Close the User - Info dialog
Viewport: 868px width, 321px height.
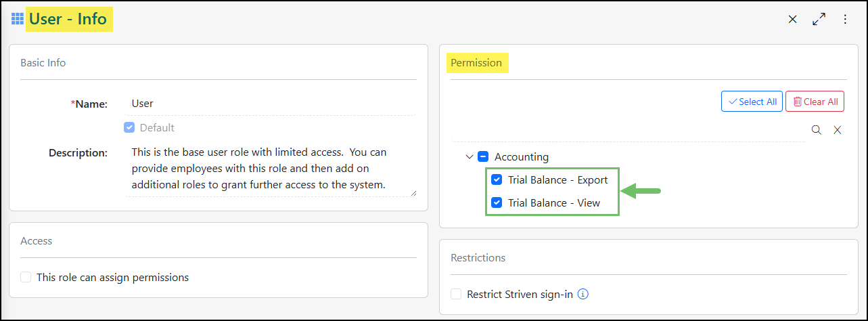(x=792, y=20)
